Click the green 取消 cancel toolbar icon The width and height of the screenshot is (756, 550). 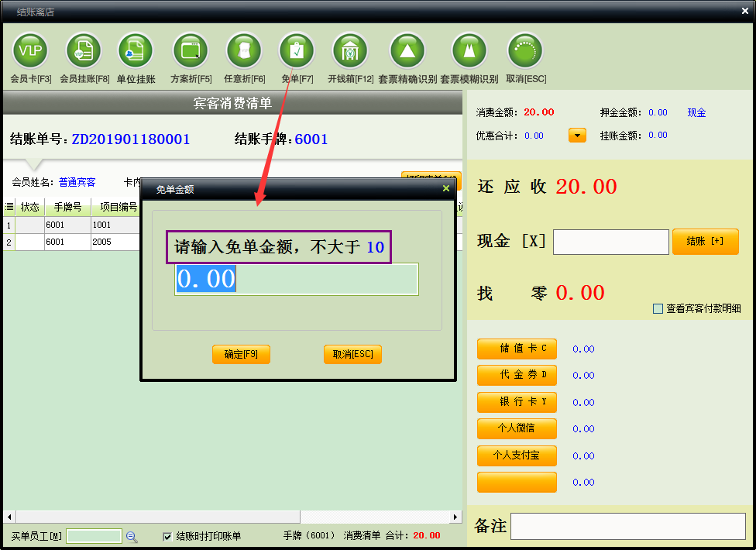(525, 51)
